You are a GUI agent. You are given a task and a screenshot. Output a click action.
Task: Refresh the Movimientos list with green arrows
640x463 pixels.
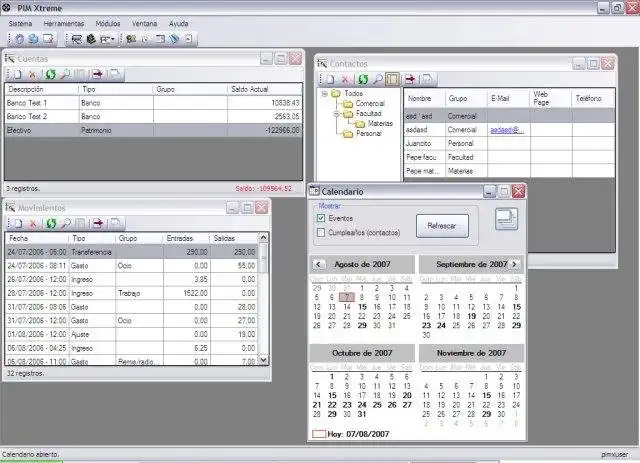(51, 223)
